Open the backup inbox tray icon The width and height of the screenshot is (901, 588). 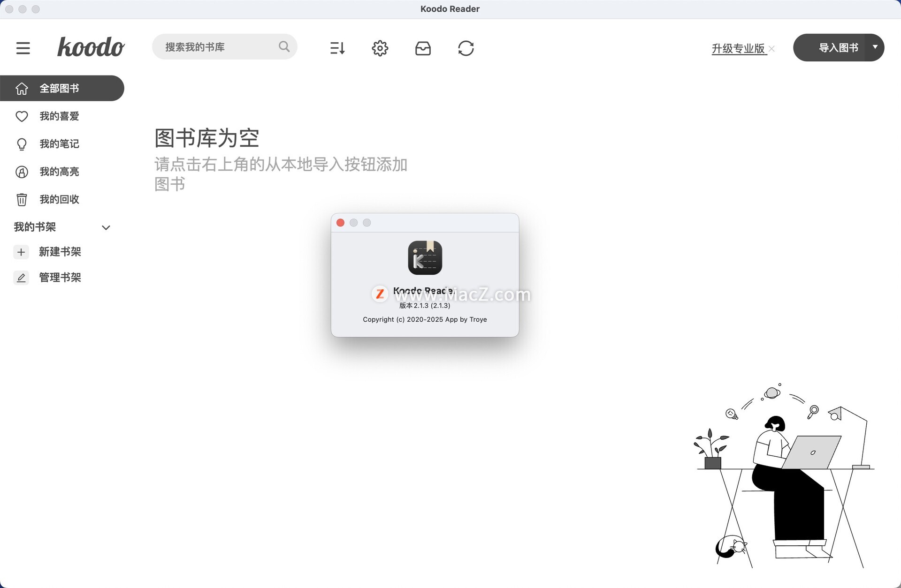tap(423, 48)
